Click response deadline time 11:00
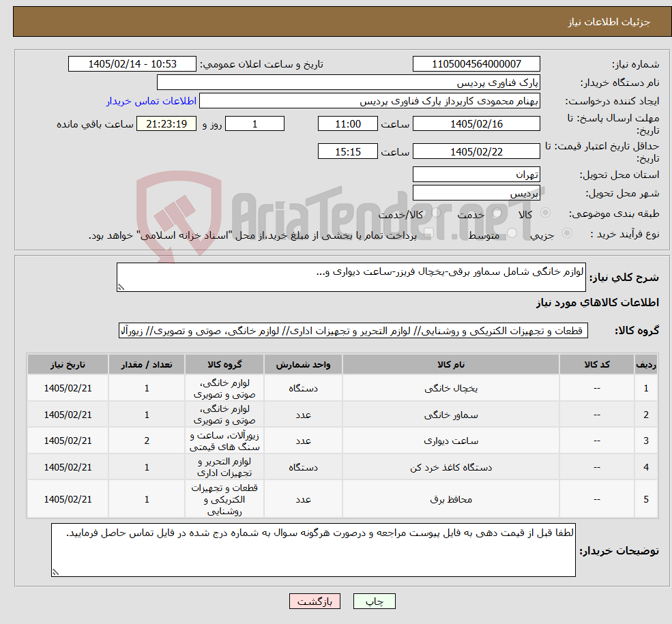The width and height of the screenshot is (672, 624). pyautogui.click(x=347, y=123)
